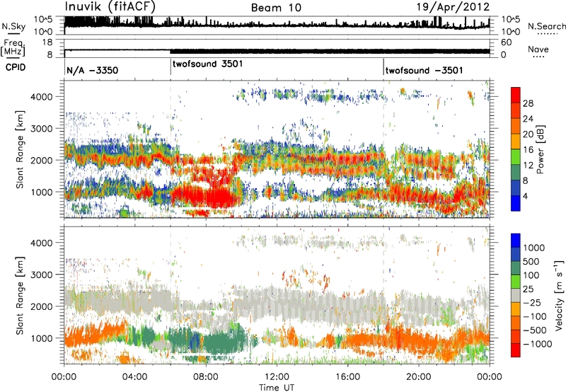Click the CPID change marker line at 18:00

pos(383,67)
